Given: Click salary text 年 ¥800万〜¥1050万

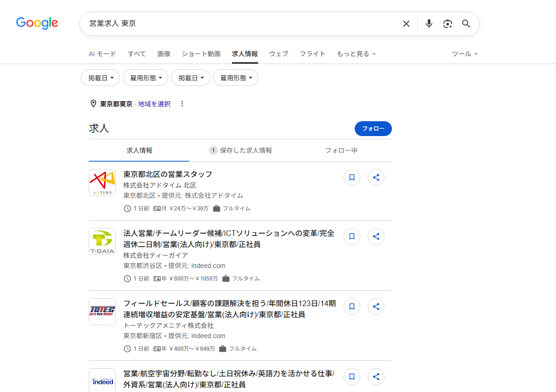Looking at the screenshot, I should [x=189, y=278].
